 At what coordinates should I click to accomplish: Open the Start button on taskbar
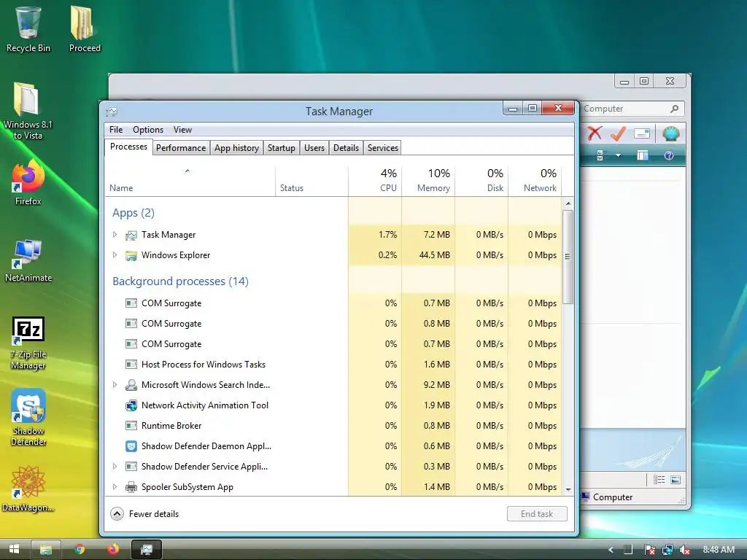tap(14, 550)
